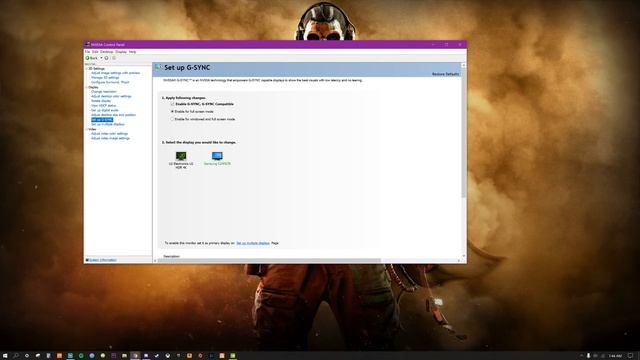
Task: Open Configure Surround, PhysX
Action: point(110,82)
